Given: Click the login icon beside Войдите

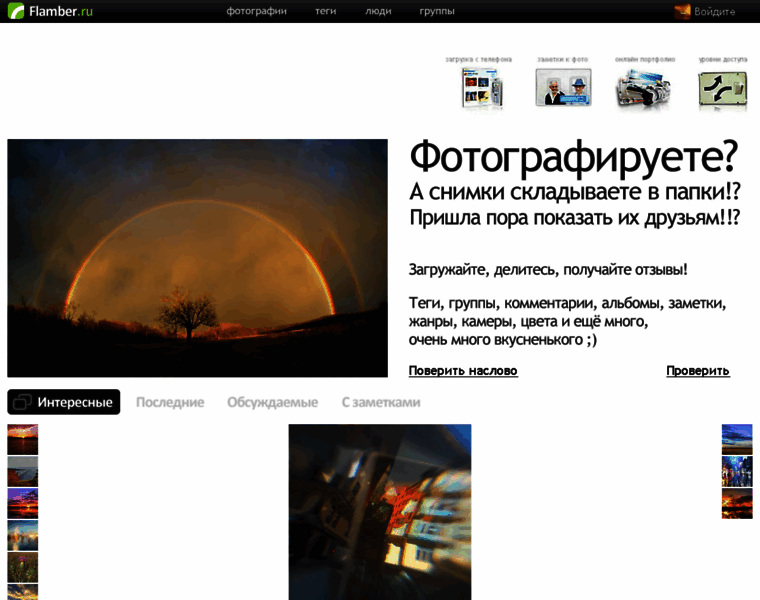Looking at the screenshot, I should (682, 11).
